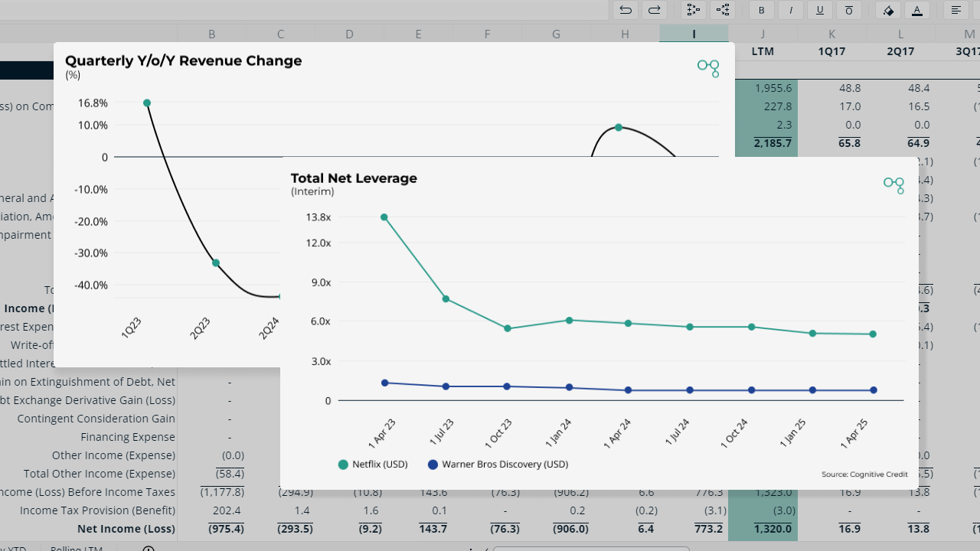Click the Total Net Leverage chart logo icon

[x=893, y=184]
